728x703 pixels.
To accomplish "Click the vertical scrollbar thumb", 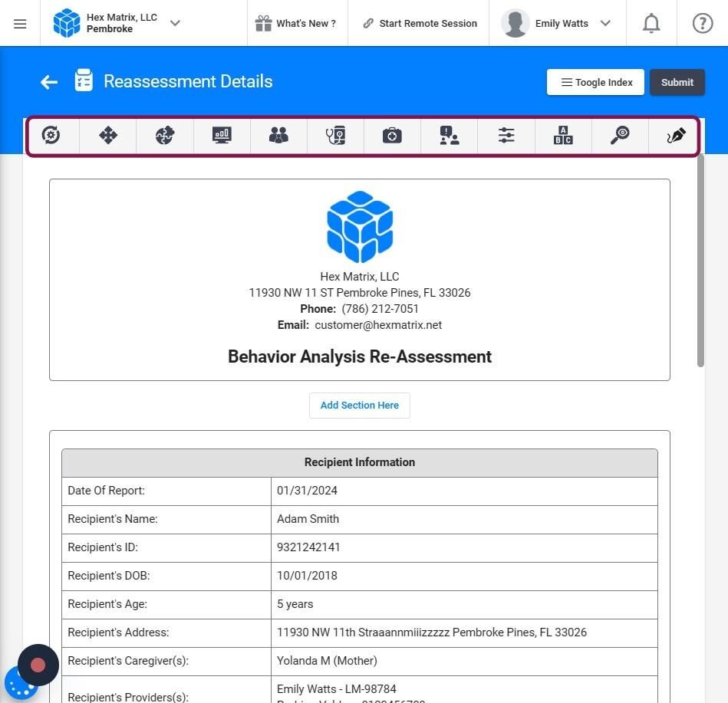I will pyautogui.click(x=700, y=261).
